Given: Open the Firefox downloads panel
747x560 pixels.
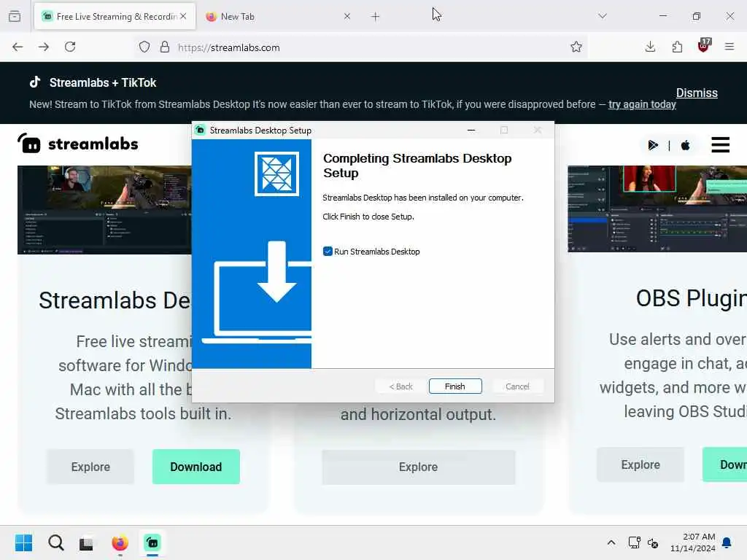Looking at the screenshot, I should click(650, 47).
